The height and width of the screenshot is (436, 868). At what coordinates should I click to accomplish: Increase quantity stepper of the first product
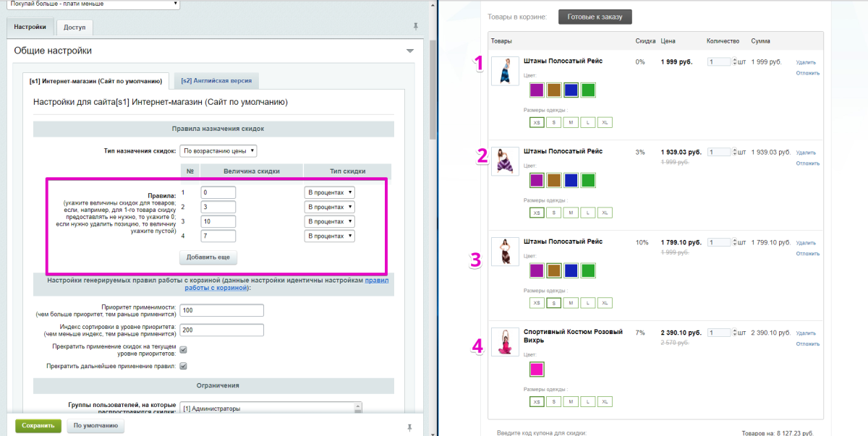coord(734,60)
